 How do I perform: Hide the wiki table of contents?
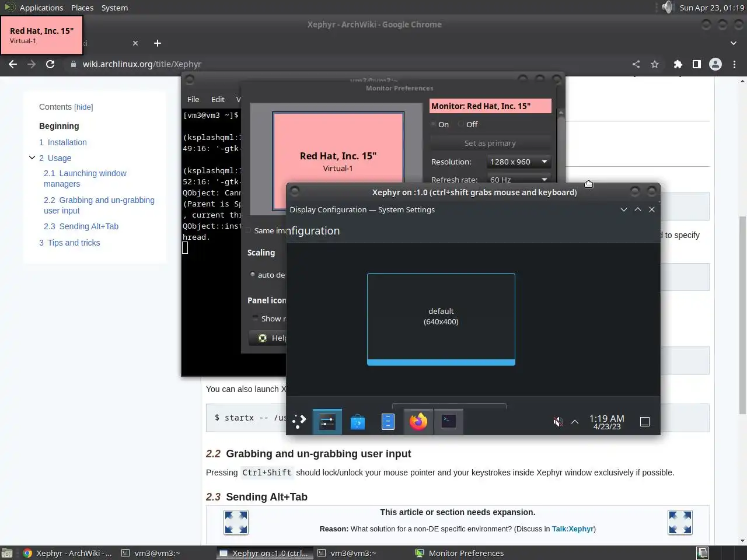[x=83, y=107]
